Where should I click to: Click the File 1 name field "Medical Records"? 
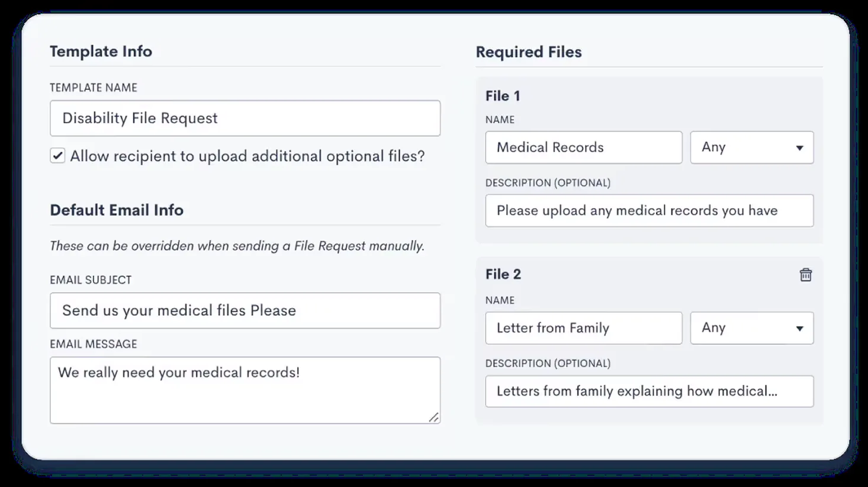[x=583, y=148]
